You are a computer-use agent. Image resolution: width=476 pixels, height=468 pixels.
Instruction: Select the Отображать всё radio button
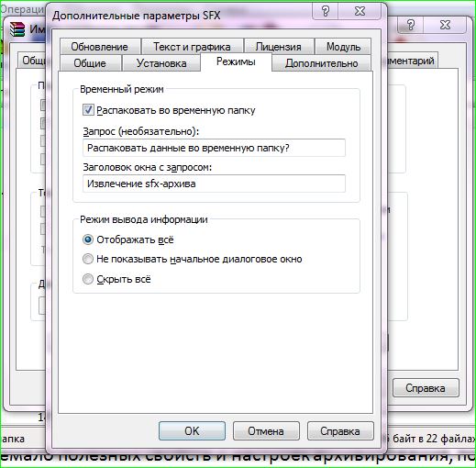(88, 240)
